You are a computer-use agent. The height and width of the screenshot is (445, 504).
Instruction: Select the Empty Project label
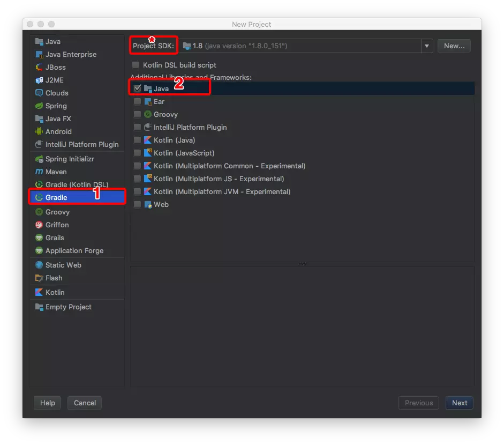coord(69,307)
